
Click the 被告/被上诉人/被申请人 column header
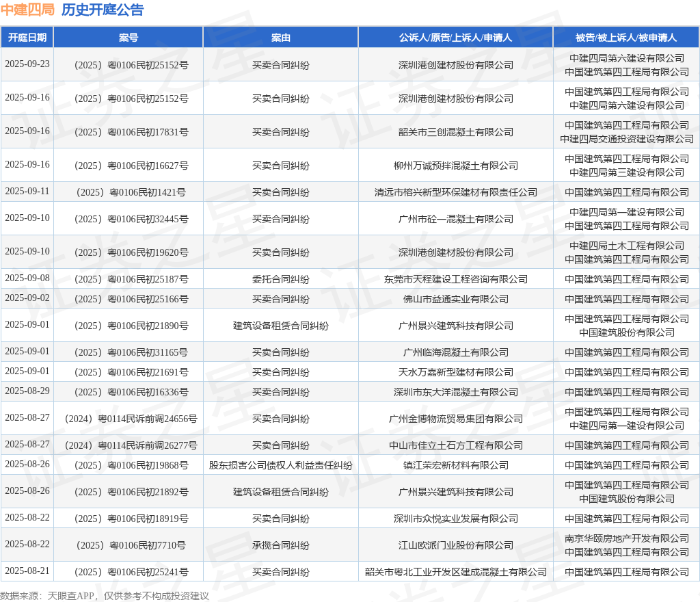coord(626,38)
